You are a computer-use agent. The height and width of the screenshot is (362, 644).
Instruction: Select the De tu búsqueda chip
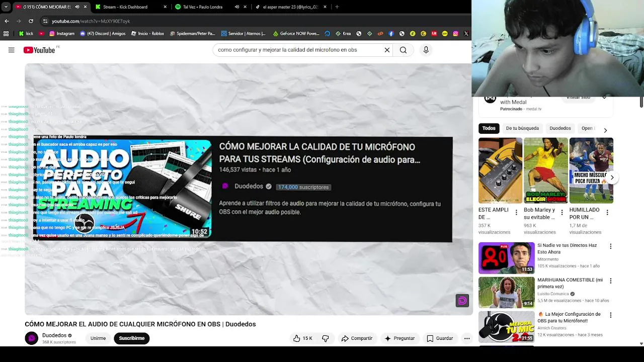[x=522, y=128]
